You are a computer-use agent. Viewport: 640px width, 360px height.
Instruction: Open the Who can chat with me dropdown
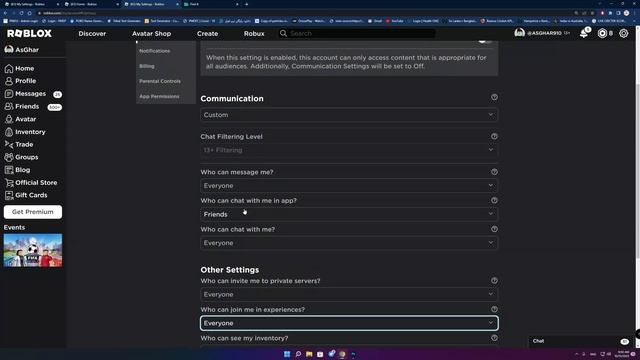click(x=349, y=243)
